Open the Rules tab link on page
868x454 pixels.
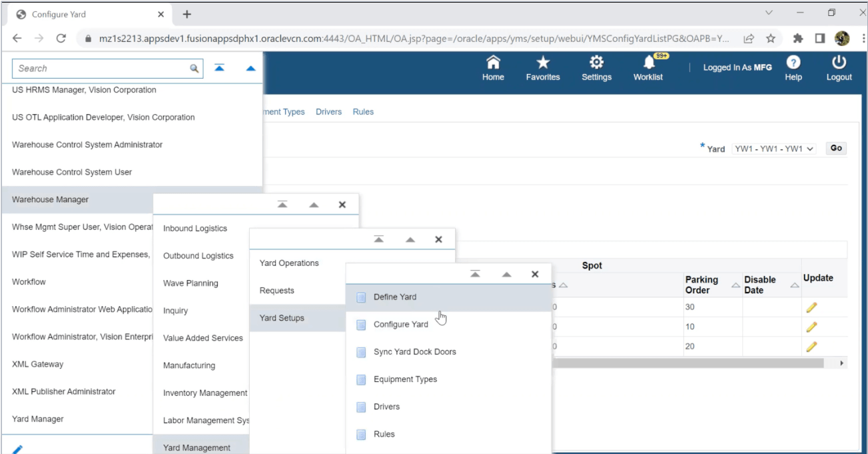pyautogui.click(x=363, y=112)
